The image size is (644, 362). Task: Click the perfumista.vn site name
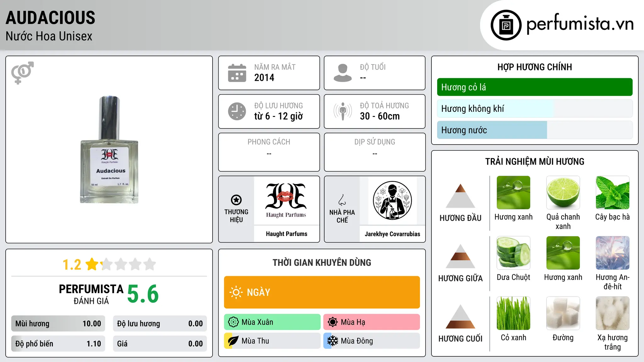click(580, 24)
